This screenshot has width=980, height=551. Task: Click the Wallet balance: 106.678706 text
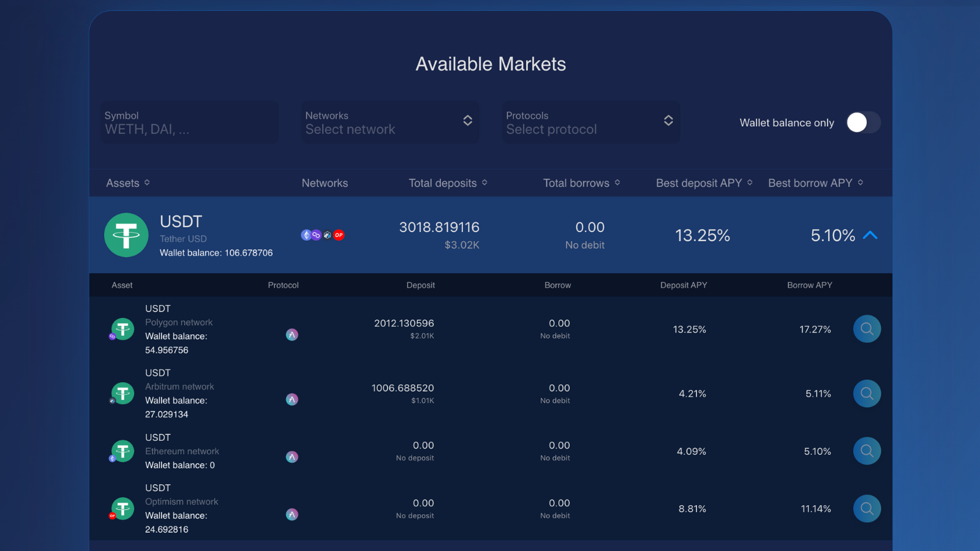216,253
